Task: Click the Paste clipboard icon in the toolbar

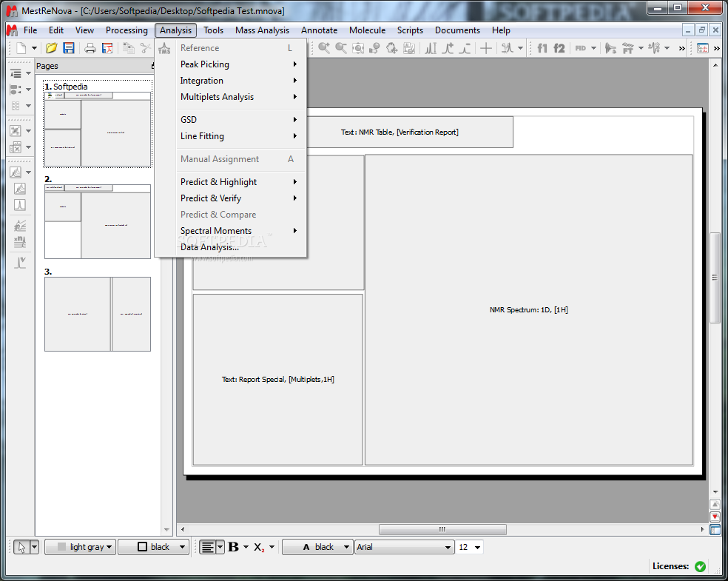Action: point(129,48)
